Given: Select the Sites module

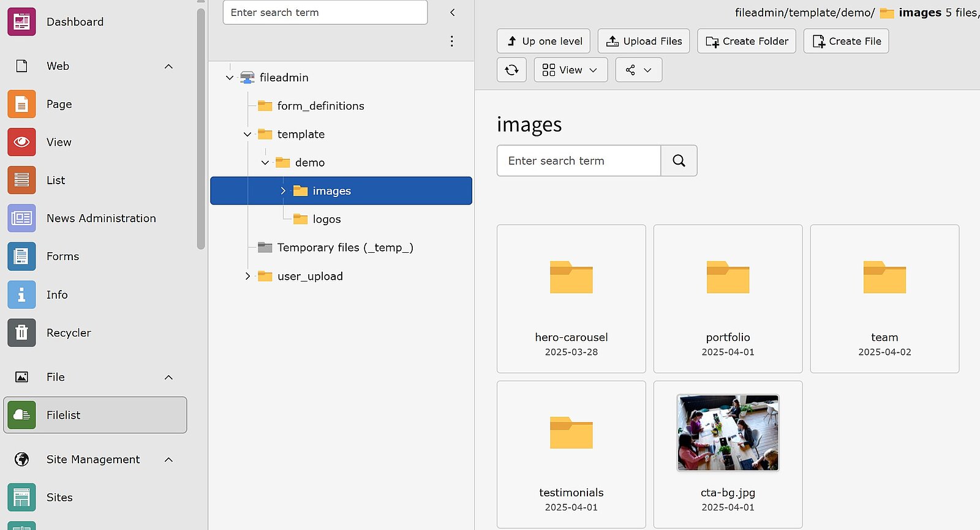Looking at the screenshot, I should (21, 498).
